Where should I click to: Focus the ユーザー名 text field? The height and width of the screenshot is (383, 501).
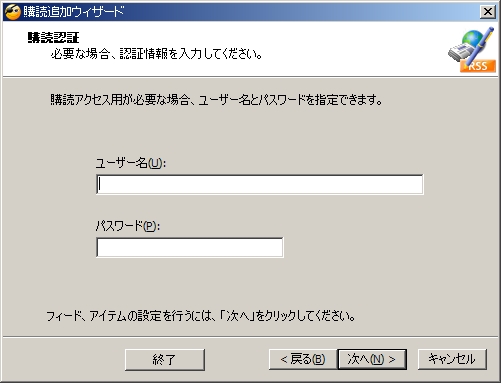click(260, 184)
